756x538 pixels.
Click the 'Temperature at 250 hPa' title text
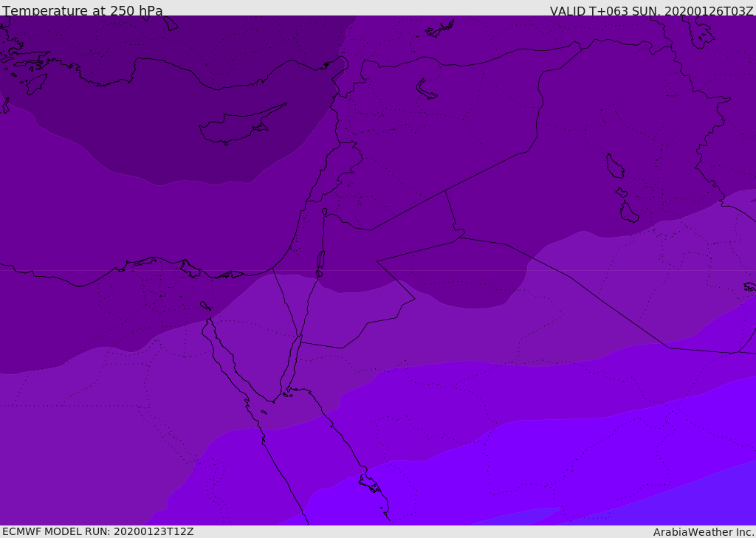point(83,10)
